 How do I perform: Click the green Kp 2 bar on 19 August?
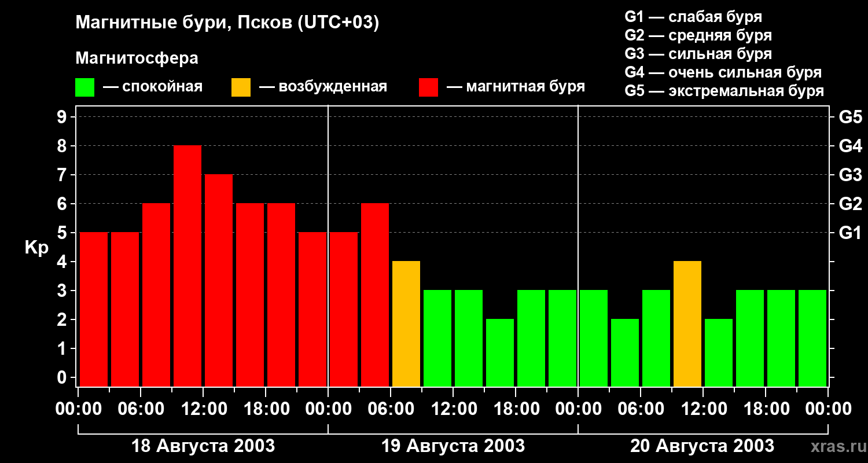click(x=500, y=352)
